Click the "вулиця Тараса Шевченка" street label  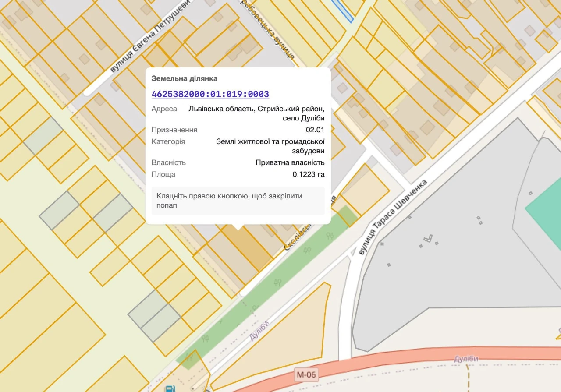392,217
